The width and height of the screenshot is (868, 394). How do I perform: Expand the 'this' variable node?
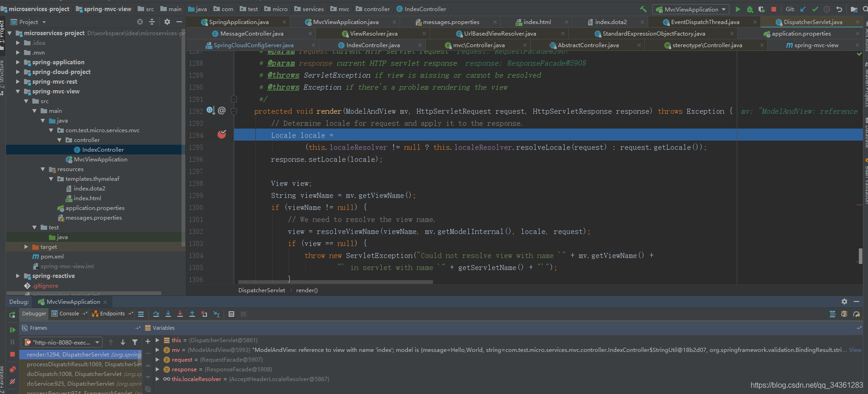pyautogui.click(x=158, y=340)
